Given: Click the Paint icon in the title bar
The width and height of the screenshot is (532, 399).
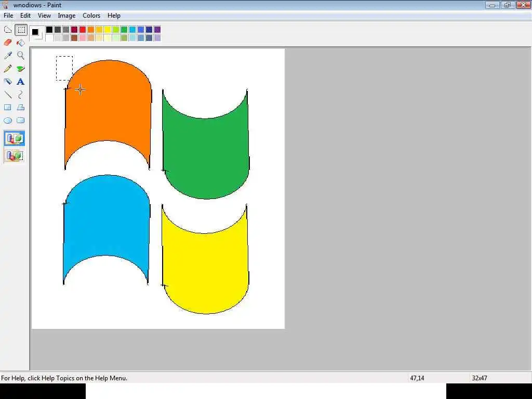Looking at the screenshot, I should click(5, 5).
